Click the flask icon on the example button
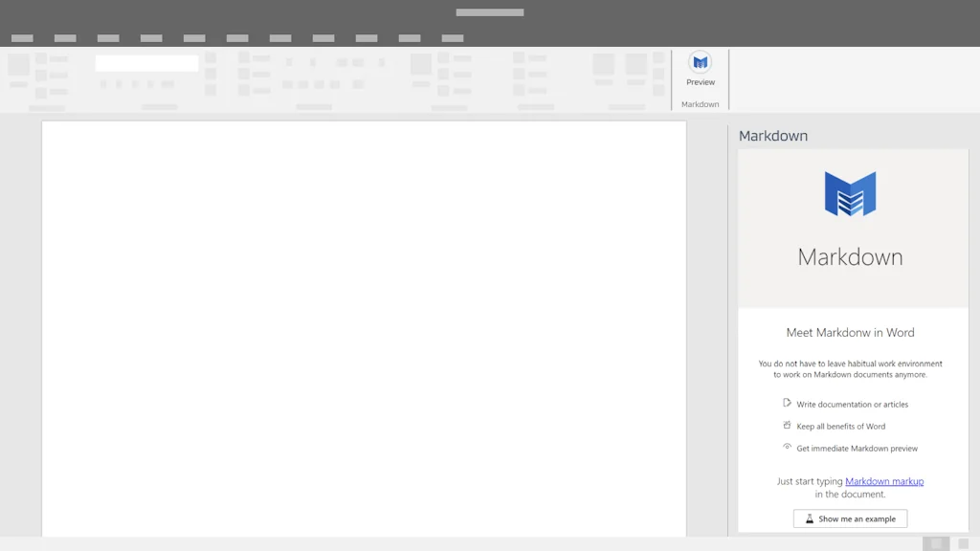This screenshot has width=980, height=551. pyautogui.click(x=811, y=518)
